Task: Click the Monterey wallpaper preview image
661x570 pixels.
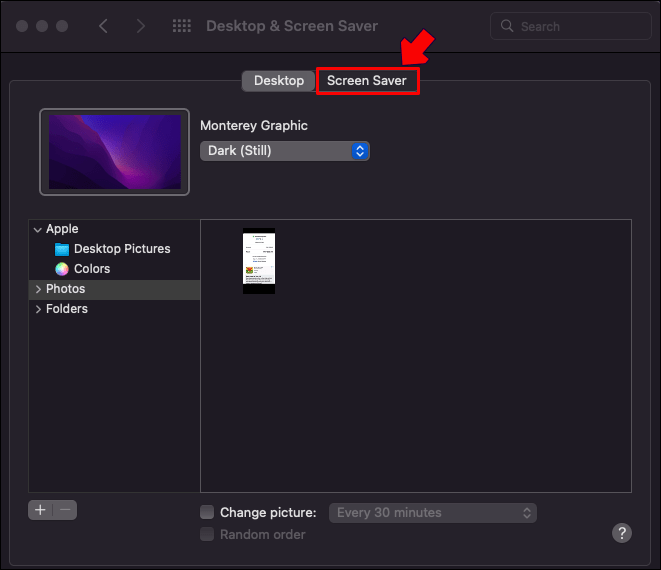Action: point(115,152)
